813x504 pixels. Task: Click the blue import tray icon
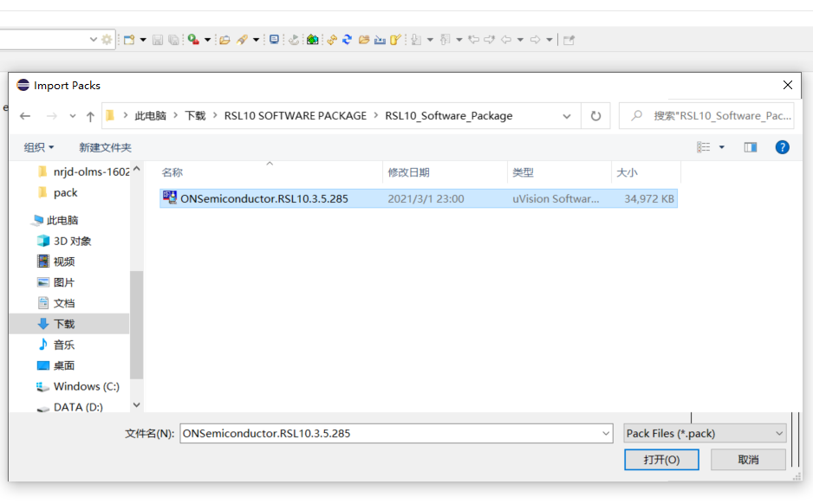380,40
